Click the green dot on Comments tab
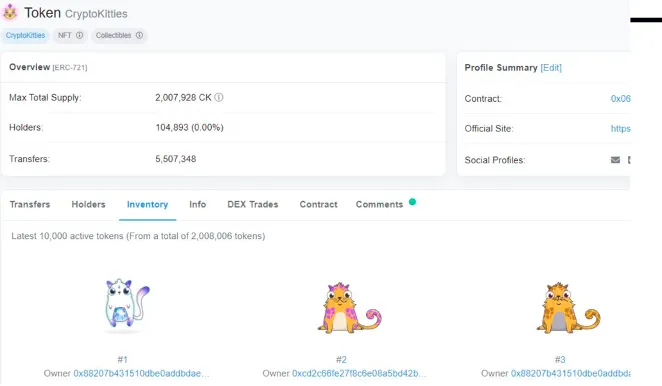This screenshot has height=386, width=662. [412, 202]
